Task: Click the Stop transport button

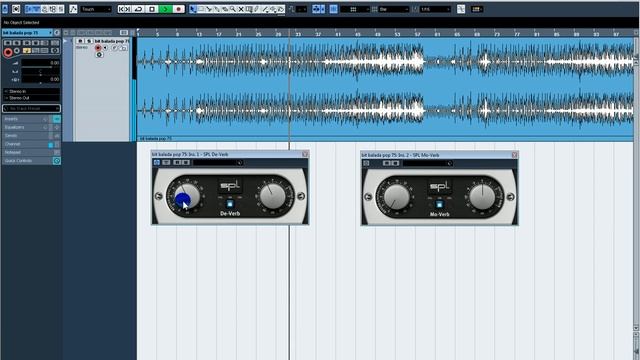Action: pos(152,9)
